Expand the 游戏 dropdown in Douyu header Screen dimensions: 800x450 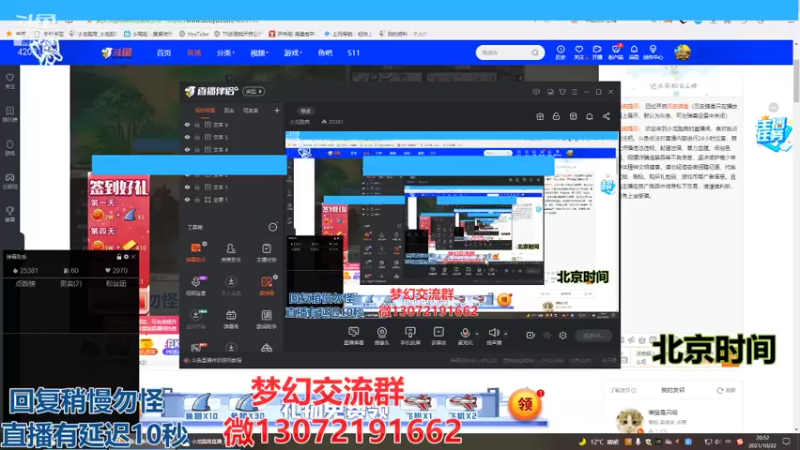pyautogui.click(x=292, y=53)
